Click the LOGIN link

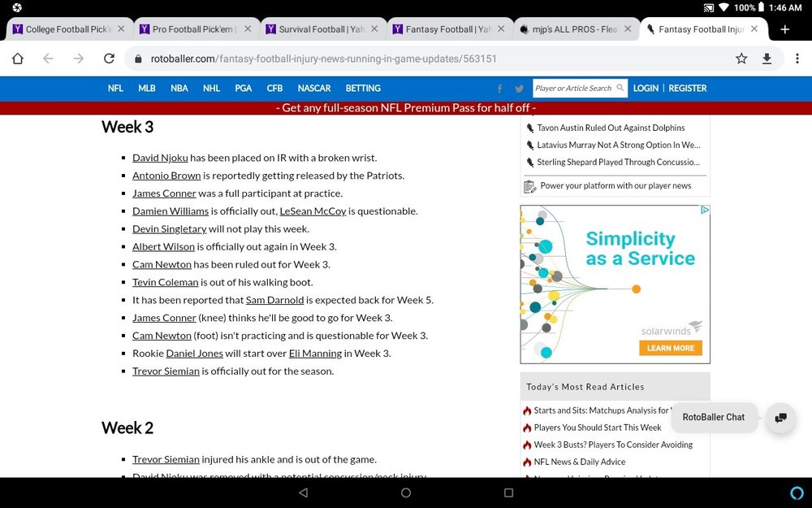646,88
